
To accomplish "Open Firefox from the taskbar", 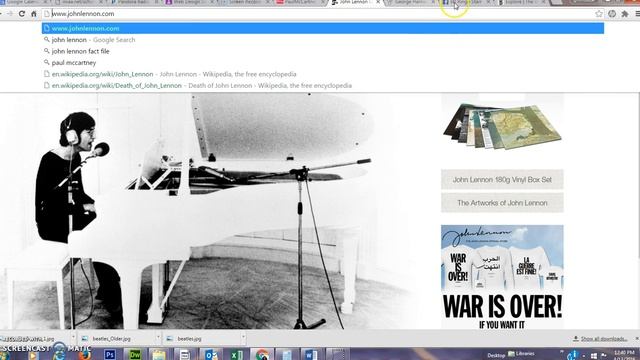I will click(84, 354).
